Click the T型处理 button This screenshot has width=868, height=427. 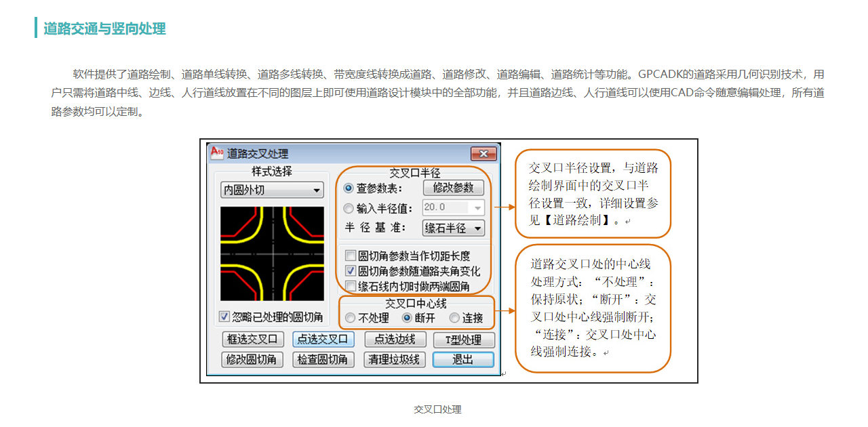pyautogui.click(x=463, y=340)
